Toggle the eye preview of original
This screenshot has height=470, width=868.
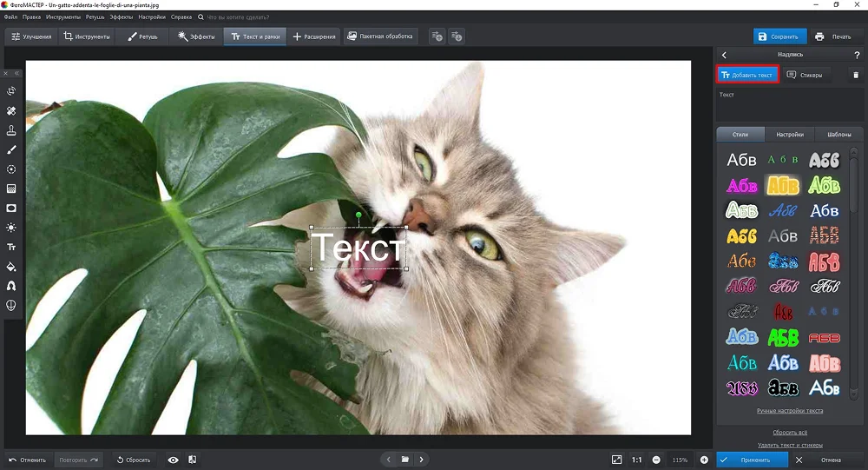click(173, 460)
